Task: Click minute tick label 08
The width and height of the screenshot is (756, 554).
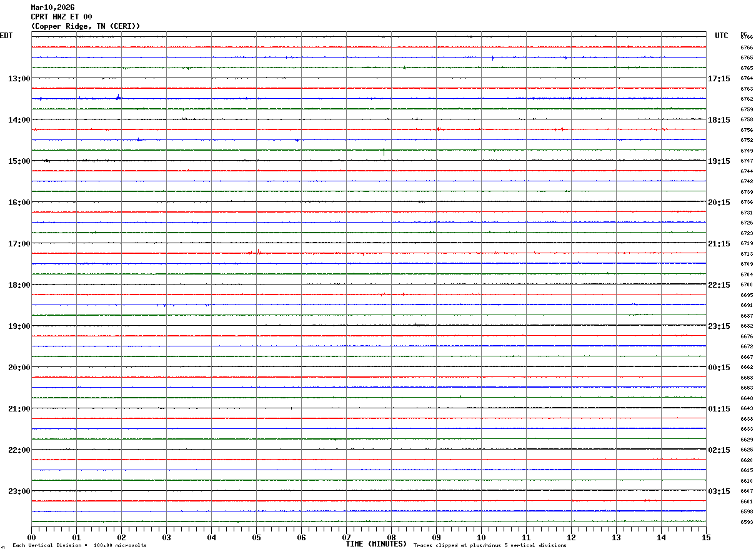Action: tap(391, 537)
